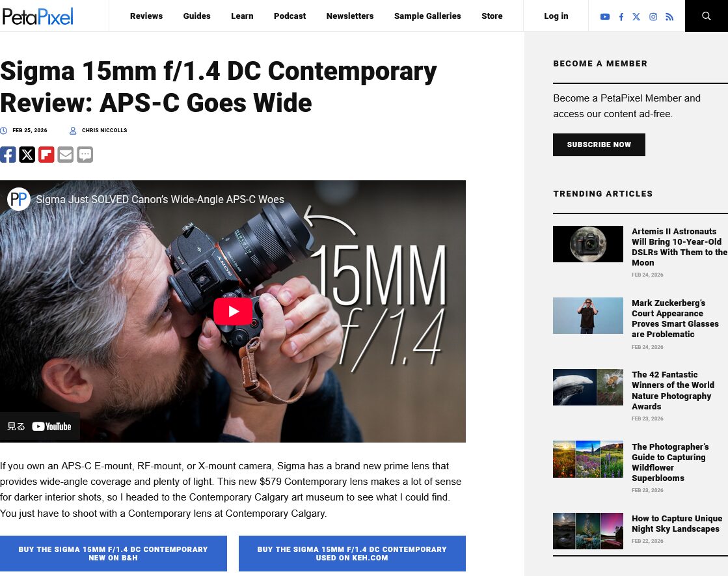Screen dimensions: 728x576
Task: Open PetaPixel's Instagram icon
Action: pos(653,17)
